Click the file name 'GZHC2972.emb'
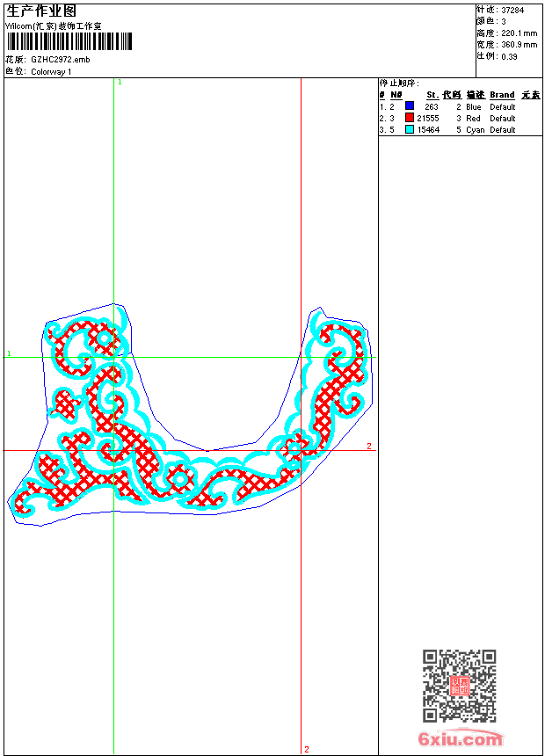The width and height of the screenshot is (545, 756). click(61, 60)
